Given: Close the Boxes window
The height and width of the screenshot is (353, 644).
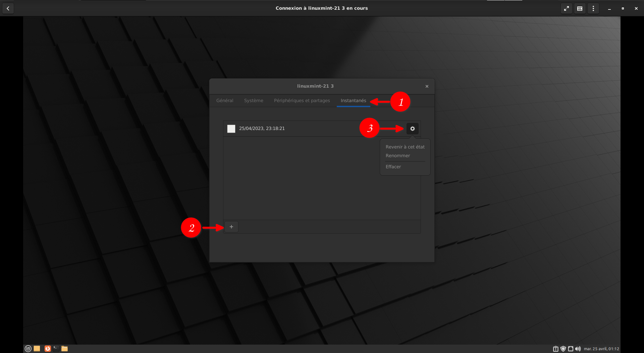Looking at the screenshot, I should 636,8.
